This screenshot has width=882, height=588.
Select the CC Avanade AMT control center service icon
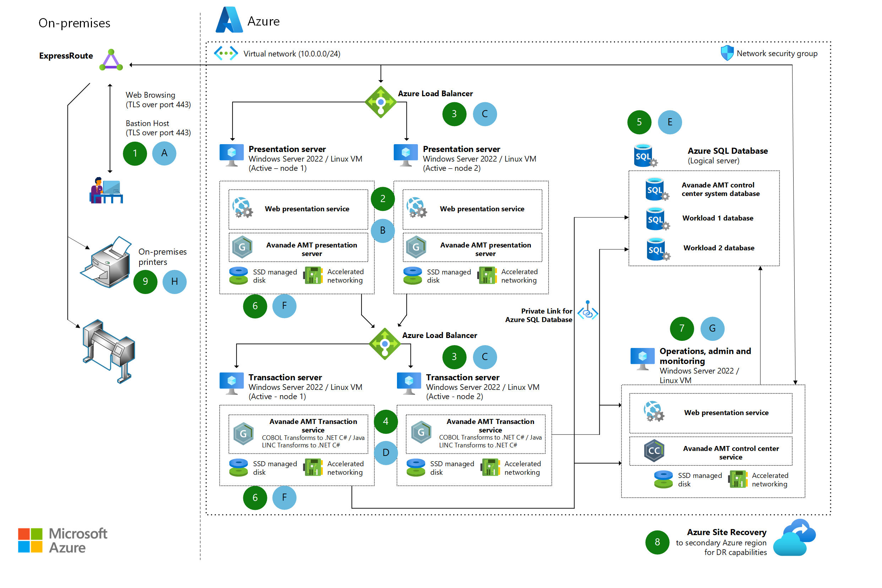point(654,451)
